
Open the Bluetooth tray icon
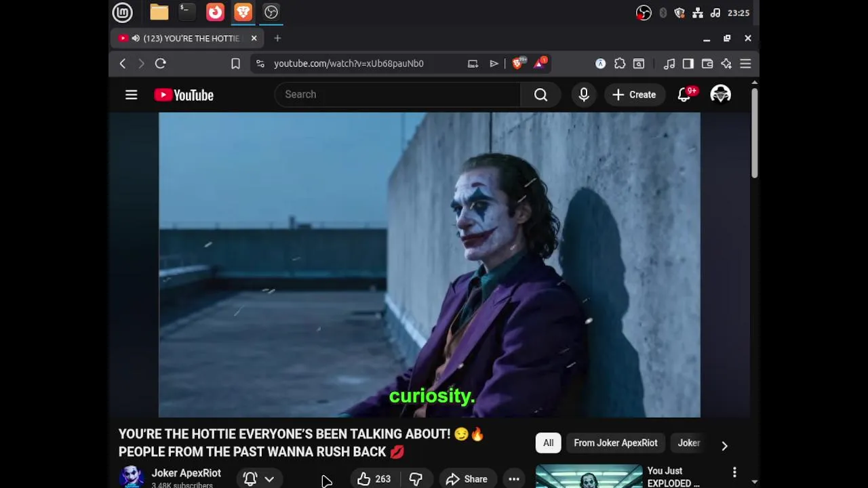point(663,13)
